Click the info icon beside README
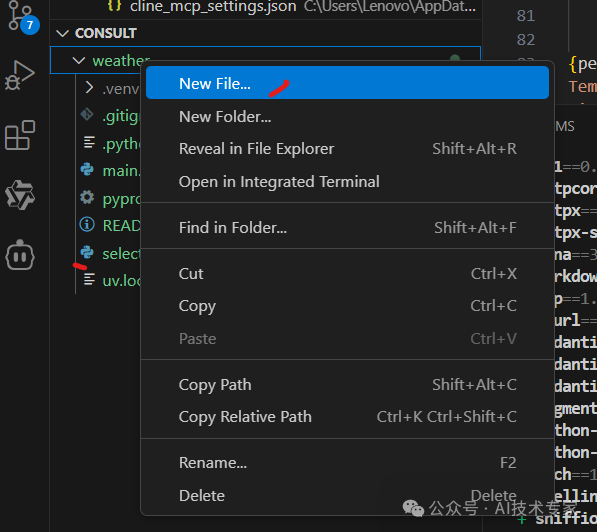Image resolution: width=597 pixels, height=532 pixels. coord(87,225)
